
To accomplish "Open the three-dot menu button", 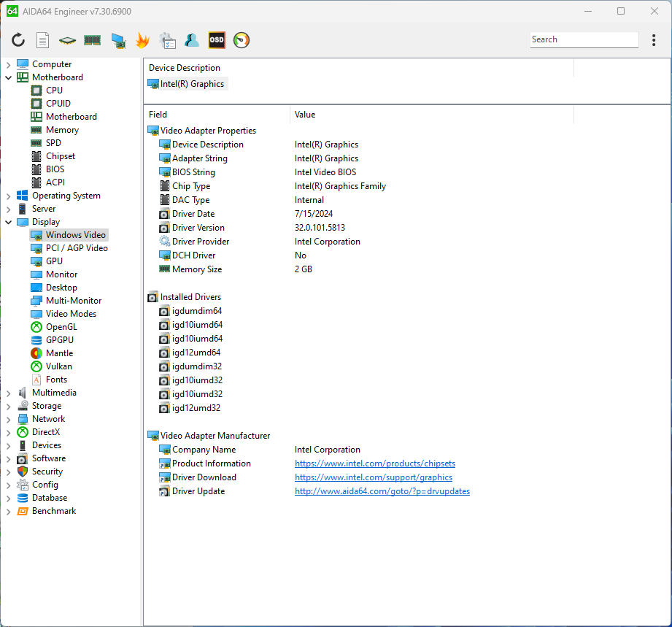I will (654, 40).
